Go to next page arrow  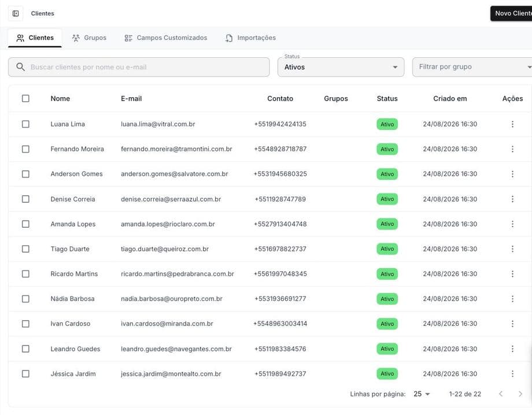click(x=520, y=394)
